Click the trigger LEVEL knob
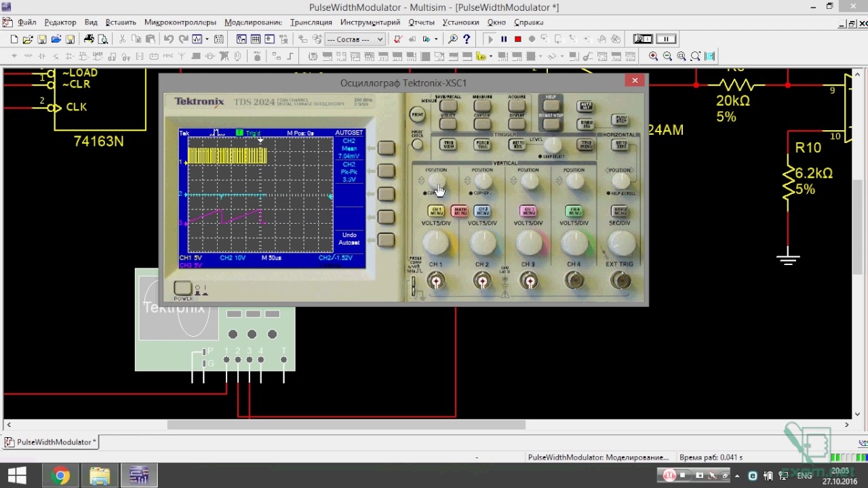868x488 pixels. point(552,145)
